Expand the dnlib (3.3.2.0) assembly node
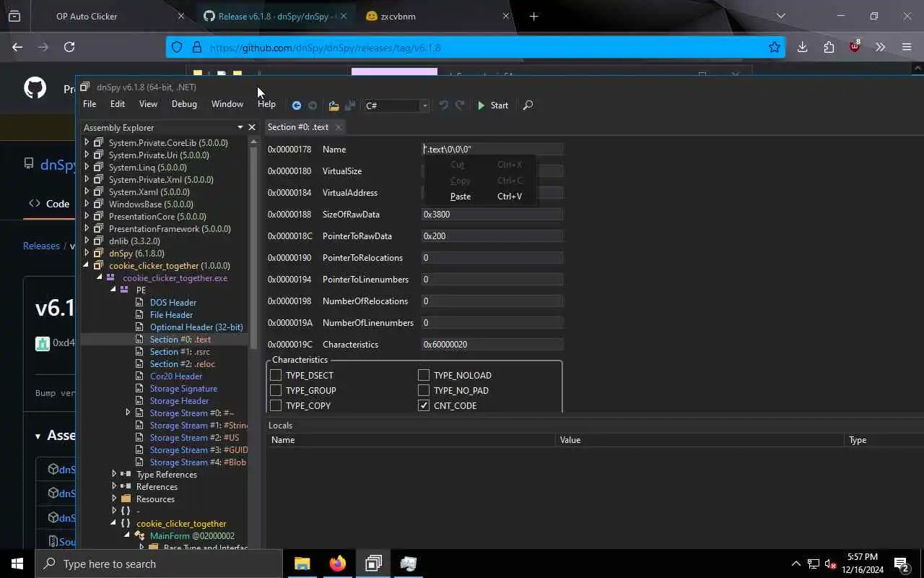Screen dimensions: 924x578 (87, 241)
